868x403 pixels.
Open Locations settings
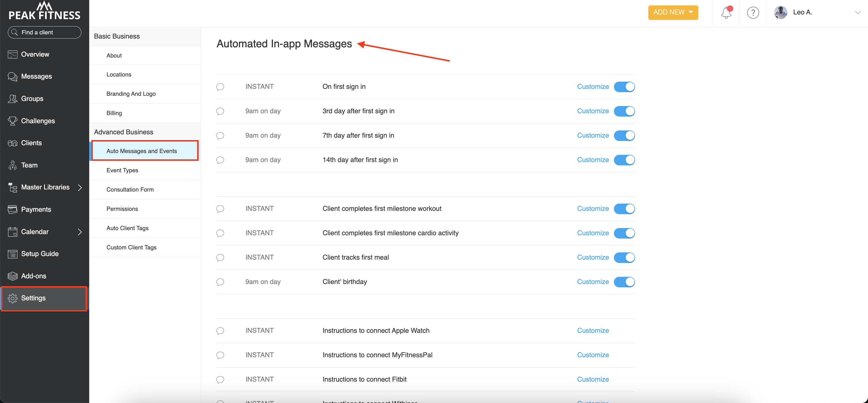[x=145, y=74]
